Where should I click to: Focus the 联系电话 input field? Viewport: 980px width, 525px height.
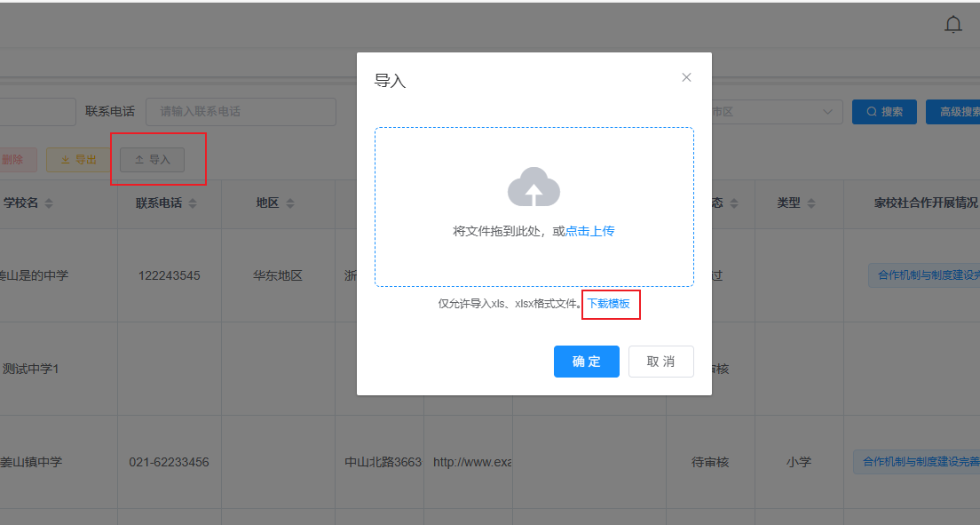pos(241,112)
